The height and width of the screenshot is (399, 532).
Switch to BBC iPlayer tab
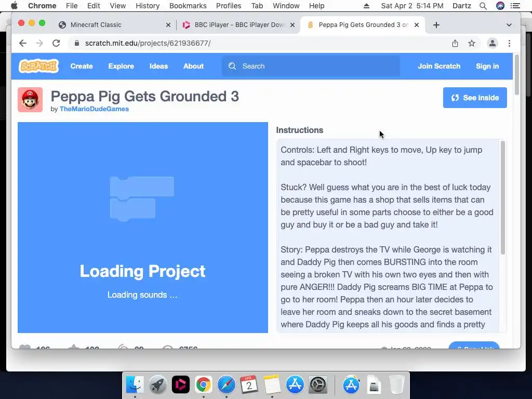click(238, 25)
